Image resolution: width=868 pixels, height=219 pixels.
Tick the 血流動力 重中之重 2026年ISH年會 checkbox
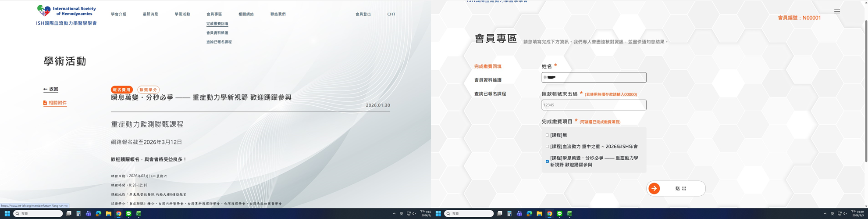click(547, 147)
